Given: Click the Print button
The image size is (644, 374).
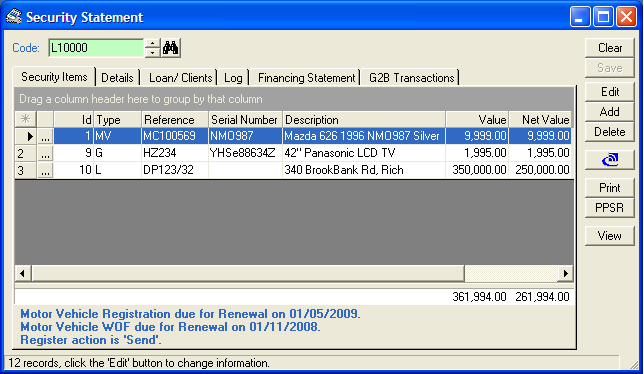Looking at the screenshot, I should 610,188.
